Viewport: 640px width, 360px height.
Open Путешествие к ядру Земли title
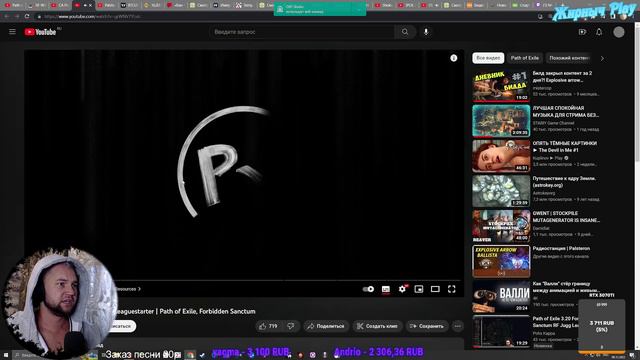tap(564, 182)
